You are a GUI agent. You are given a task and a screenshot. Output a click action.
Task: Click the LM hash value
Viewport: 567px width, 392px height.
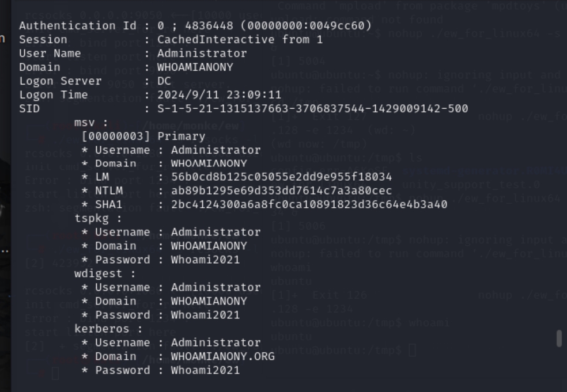coord(281,177)
